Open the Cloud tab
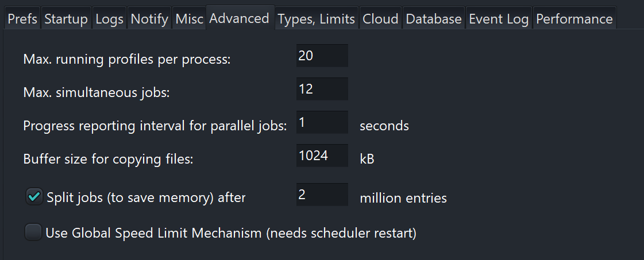The height and width of the screenshot is (260, 644). point(381,19)
